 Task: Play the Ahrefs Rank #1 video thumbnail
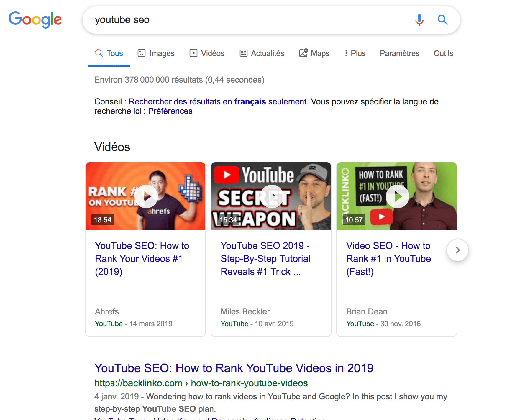tap(145, 196)
